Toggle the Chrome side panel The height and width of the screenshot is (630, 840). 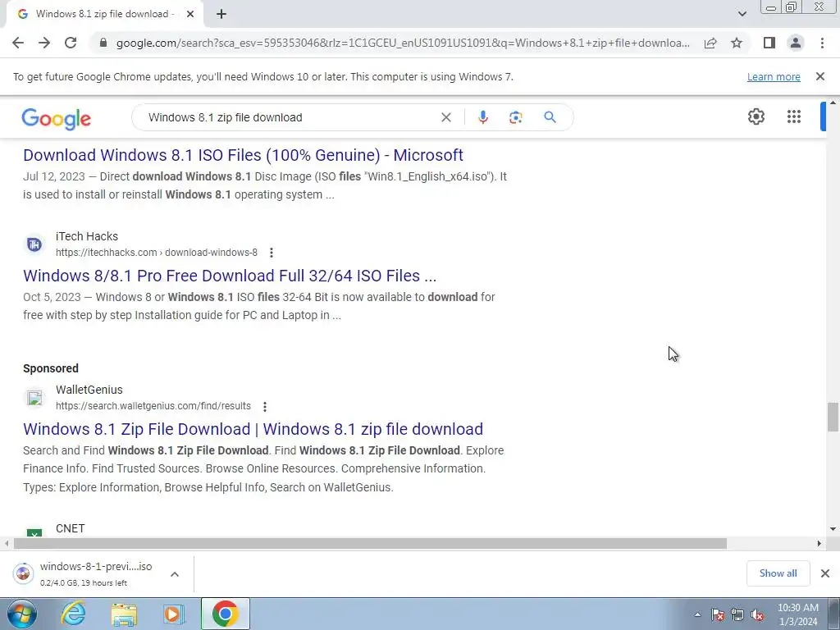769,43
